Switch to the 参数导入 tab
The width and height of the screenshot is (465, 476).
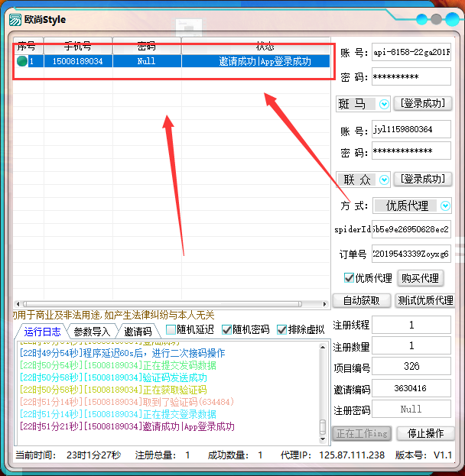point(92,332)
